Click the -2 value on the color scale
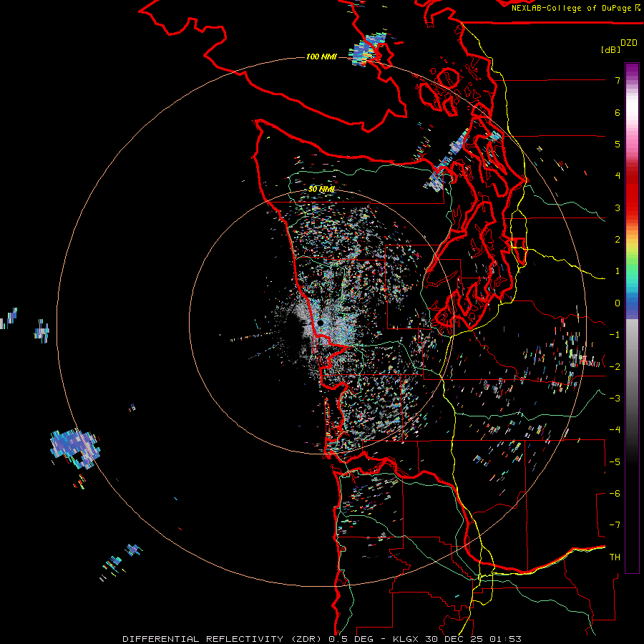The width and height of the screenshot is (644, 644). [x=615, y=366]
